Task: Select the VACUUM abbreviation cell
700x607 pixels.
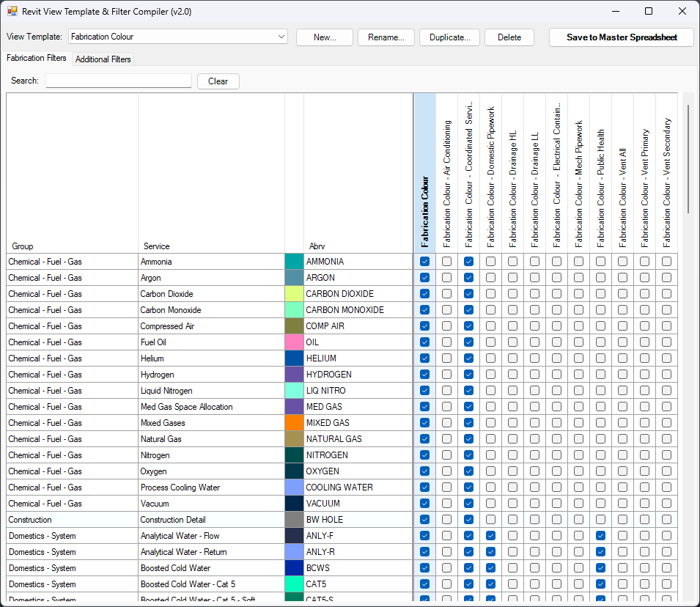Action: click(358, 504)
